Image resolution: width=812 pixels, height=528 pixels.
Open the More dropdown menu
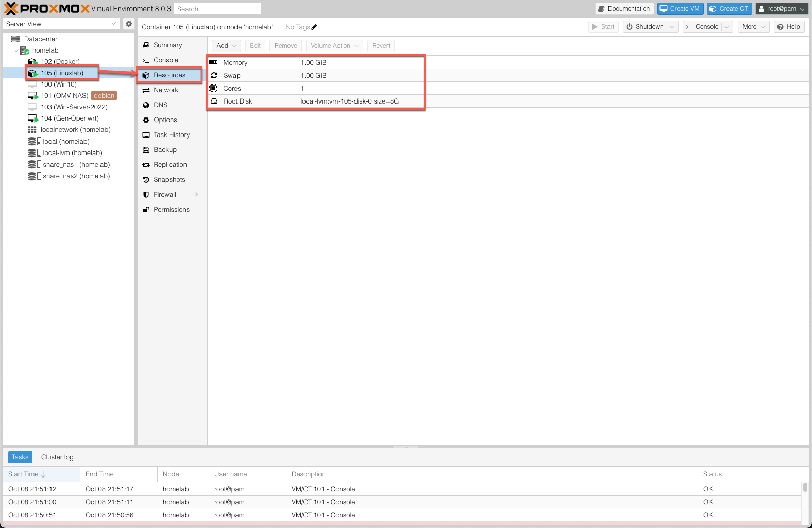pos(753,27)
